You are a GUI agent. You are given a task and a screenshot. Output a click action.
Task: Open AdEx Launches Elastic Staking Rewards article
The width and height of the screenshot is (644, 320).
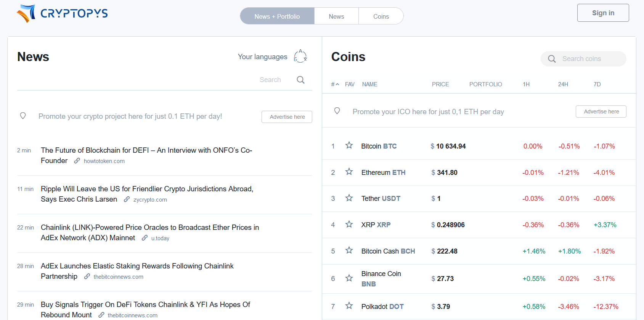point(137,271)
